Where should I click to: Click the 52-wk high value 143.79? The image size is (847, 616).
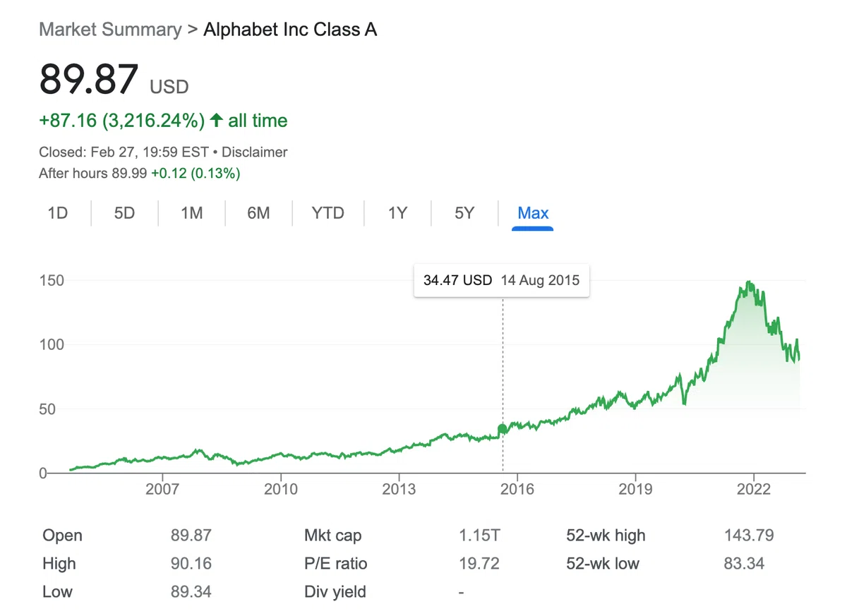pyautogui.click(x=749, y=536)
